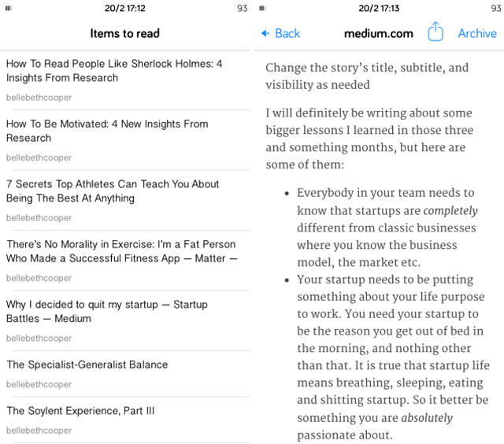Tap bellebethcooper under the Sherlock Holmes article

[x=39, y=98]
